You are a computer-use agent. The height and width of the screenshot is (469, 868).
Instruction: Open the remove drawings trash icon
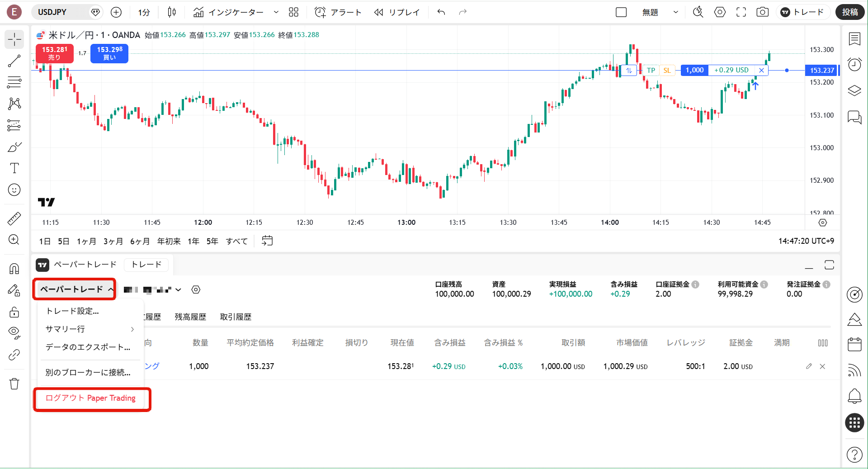[14, 384]
